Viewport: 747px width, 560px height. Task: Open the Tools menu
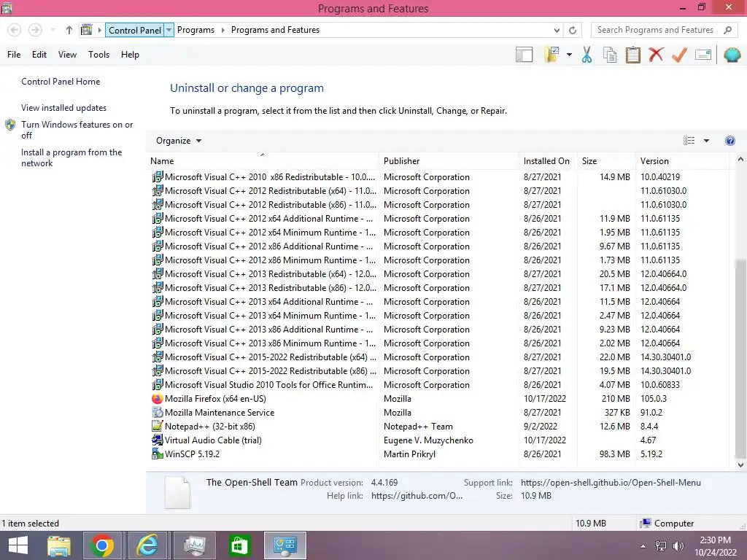pos(98,55)
